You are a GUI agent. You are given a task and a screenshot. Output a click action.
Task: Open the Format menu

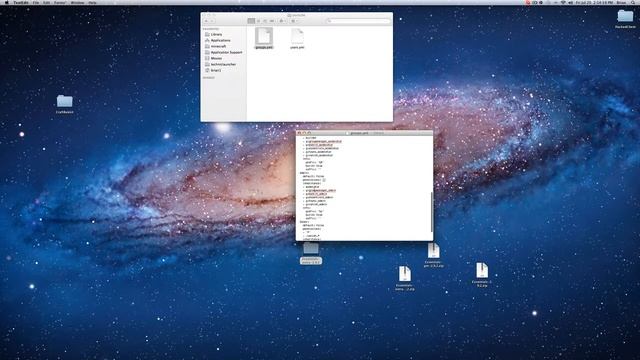tap(60, 2)
